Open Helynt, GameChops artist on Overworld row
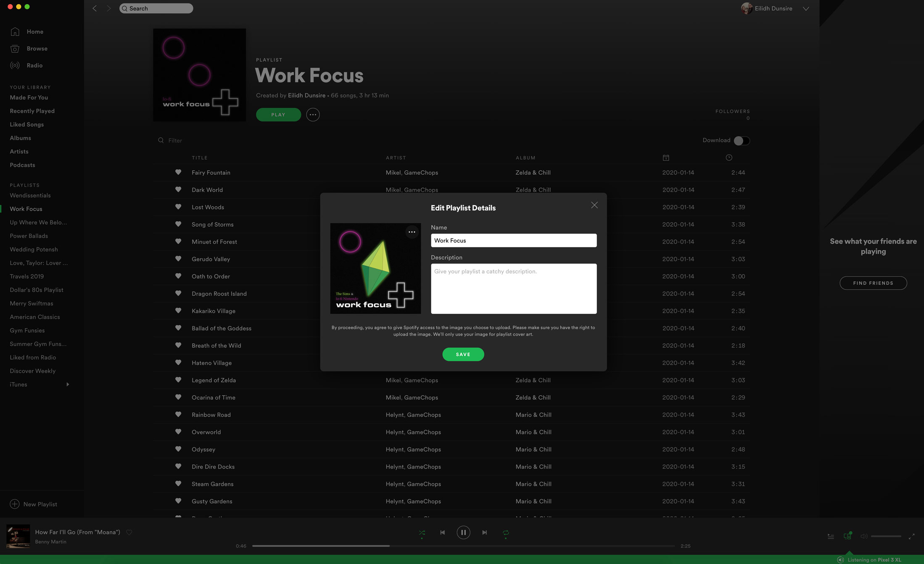The height and width of the screenshot is (564, 924). [x=413, y=432]
